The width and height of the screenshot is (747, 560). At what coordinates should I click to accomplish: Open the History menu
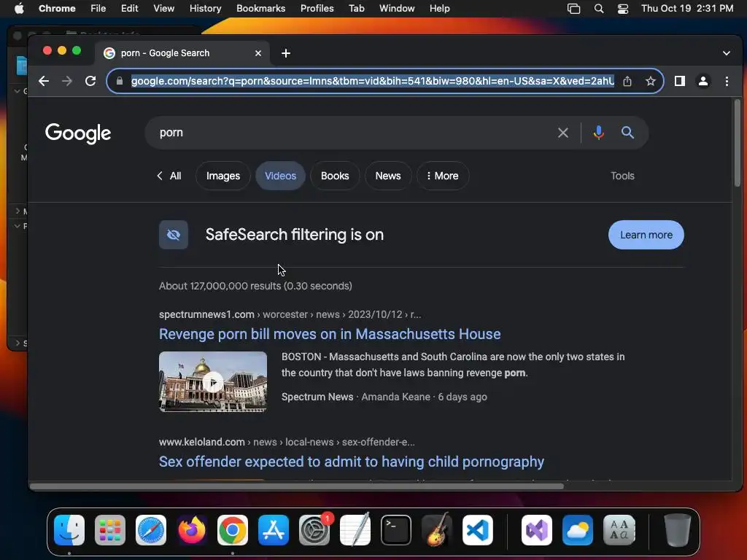pos(205,9)
